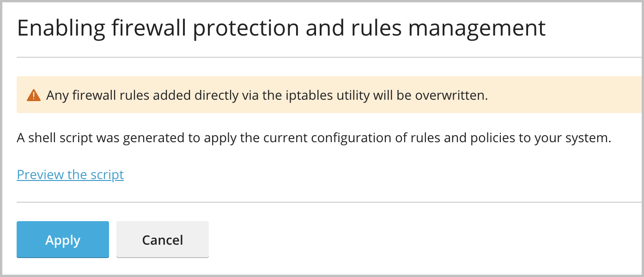Screen dimensions: 644x277
Task: Cancel enabling firewall protection
Action: pyautogui.click(x=162, y=240)
